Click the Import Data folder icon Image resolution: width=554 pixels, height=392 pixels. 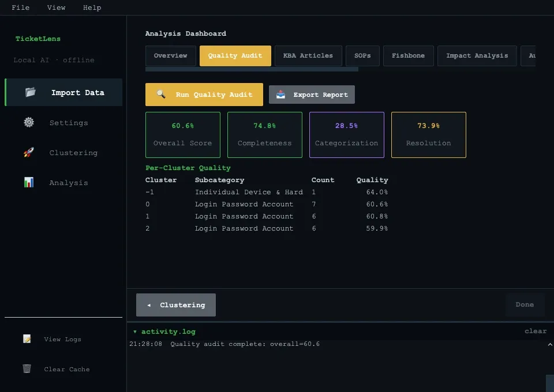point(31,92)
